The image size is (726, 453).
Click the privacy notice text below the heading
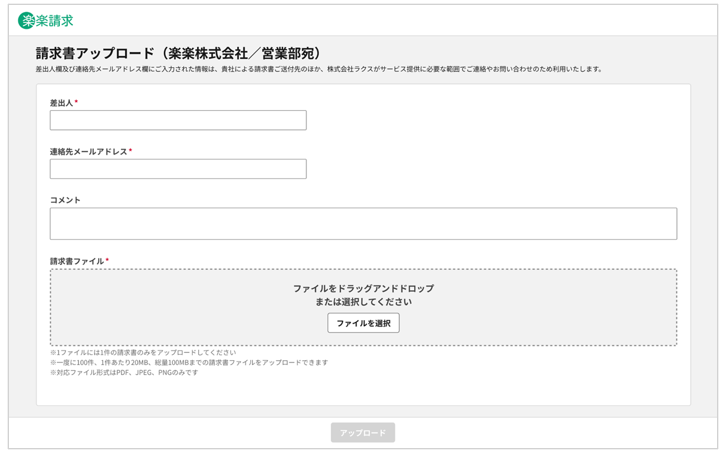coord(318,70)
